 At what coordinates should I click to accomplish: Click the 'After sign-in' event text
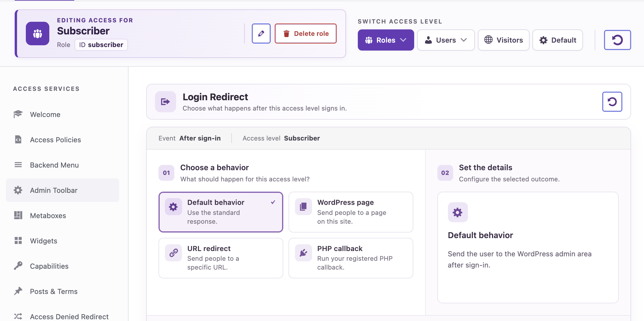[200, 138]
